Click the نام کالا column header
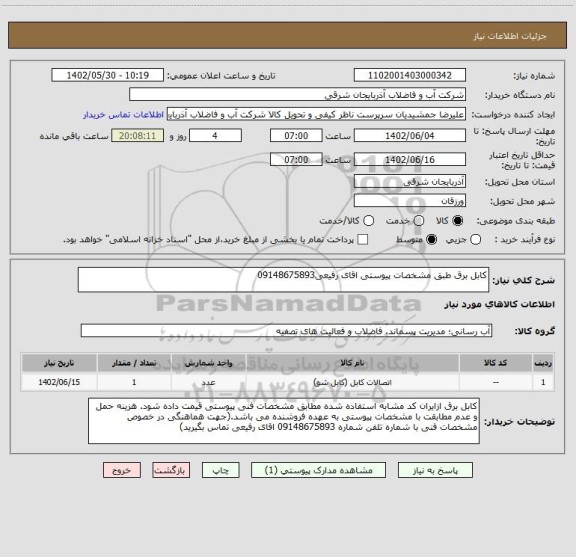Screen dimensions: 576x557 pos(352,363)
